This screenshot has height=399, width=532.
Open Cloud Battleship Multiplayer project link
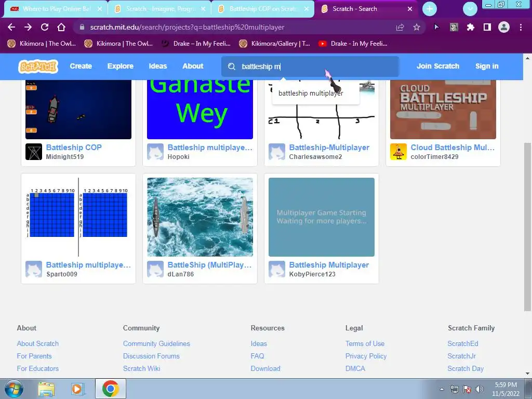point(453,147)
